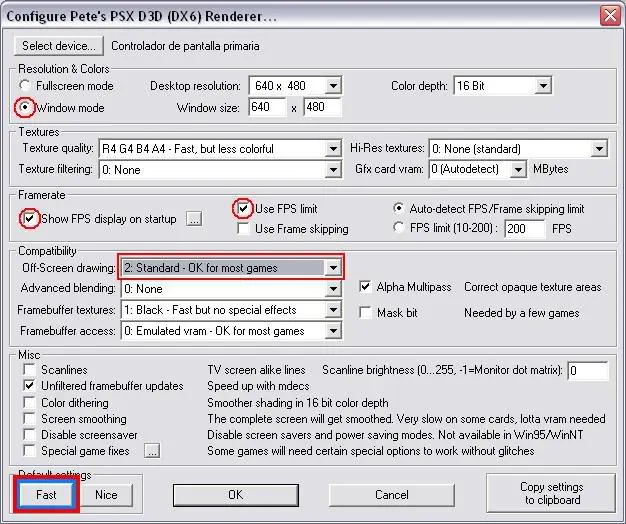Enable Color dithering checkbox
626x524 pixels.
pyautogui.click(x=29, y=402)
